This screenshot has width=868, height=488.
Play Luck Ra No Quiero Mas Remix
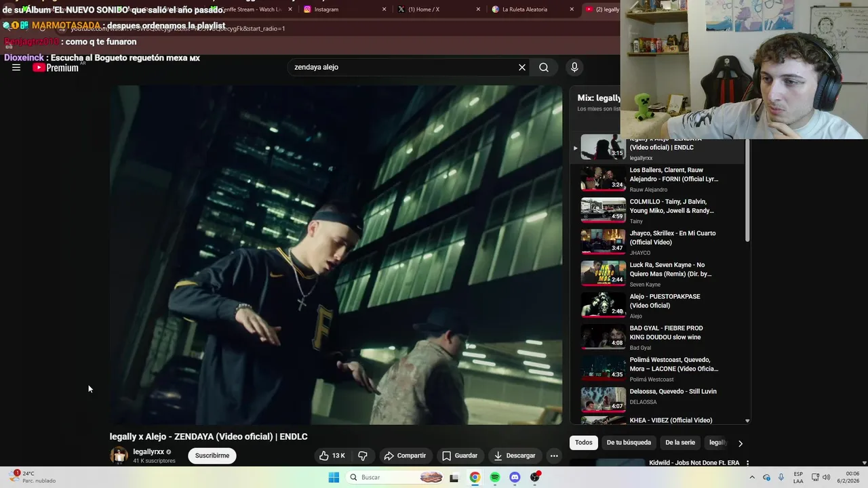pos(658,274)
